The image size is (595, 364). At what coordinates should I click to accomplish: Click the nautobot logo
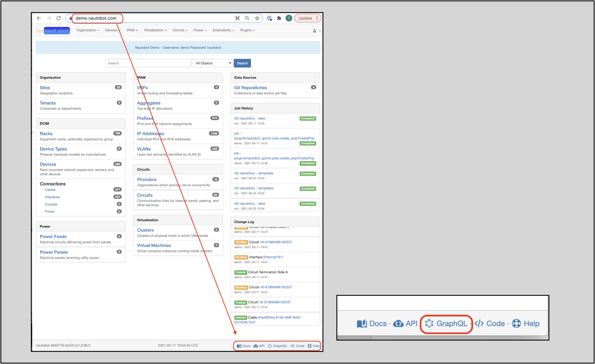click(x=56, y=30)
